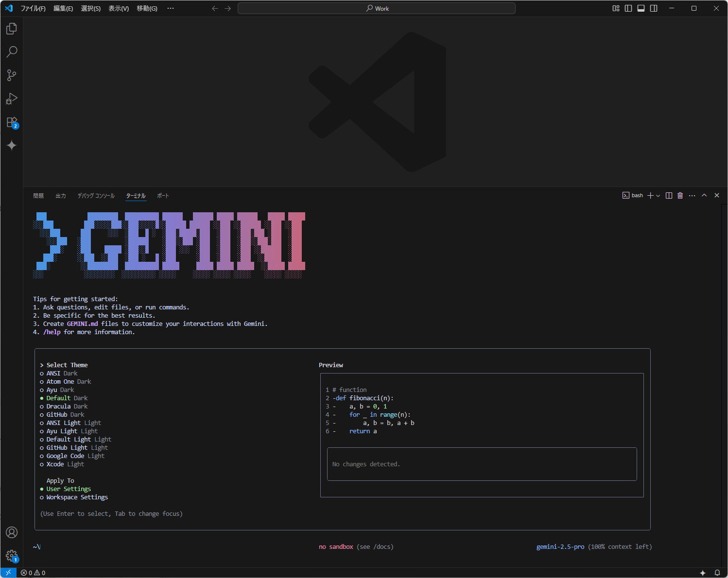
Task: Choose Workspace Settings under Apply To
Action: 74,497
